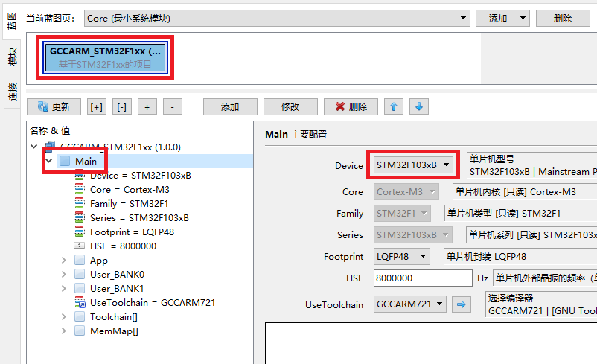
Task: Click Device property icon in tree
Action: pos(79,176)
